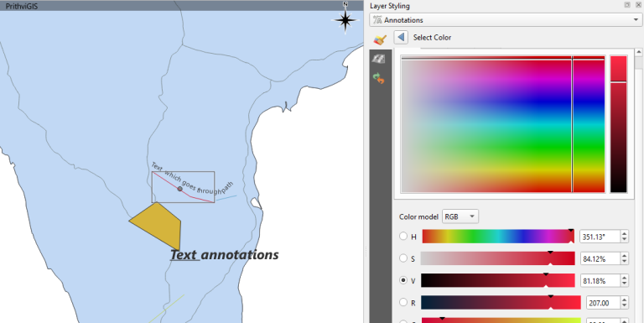Open the Annotations layer dropdown
This screenshot has height=323, width=644.
506,20
